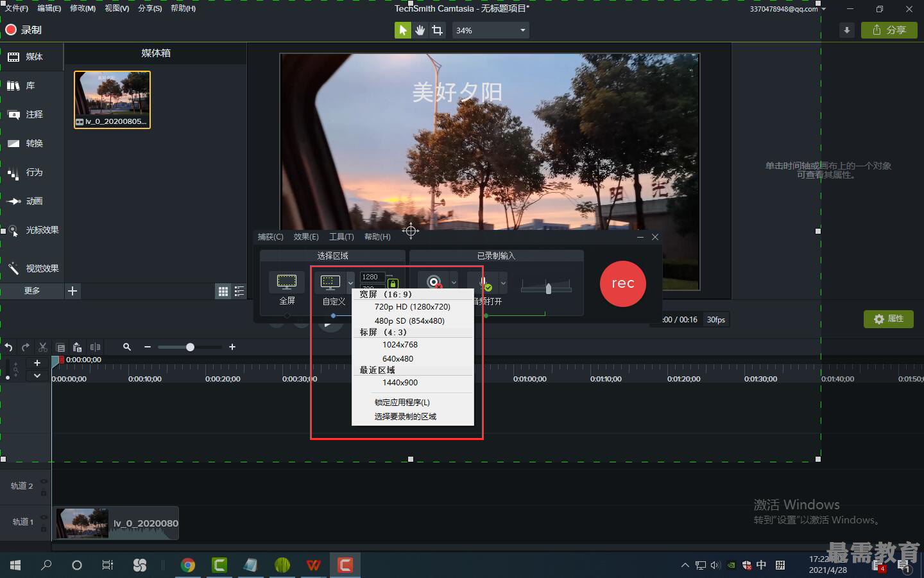
Task: Click the red Record button at top left
Action: (23, 30)
